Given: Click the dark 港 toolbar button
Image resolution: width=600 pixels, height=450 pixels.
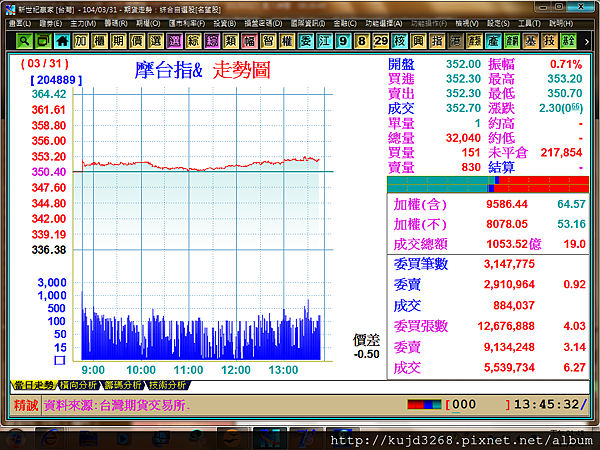Looking at the screenshot, I should (x=455, y=41).
